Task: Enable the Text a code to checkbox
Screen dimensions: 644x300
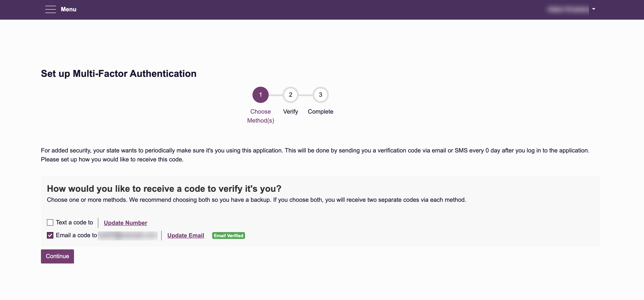Action: coord(50,222)
